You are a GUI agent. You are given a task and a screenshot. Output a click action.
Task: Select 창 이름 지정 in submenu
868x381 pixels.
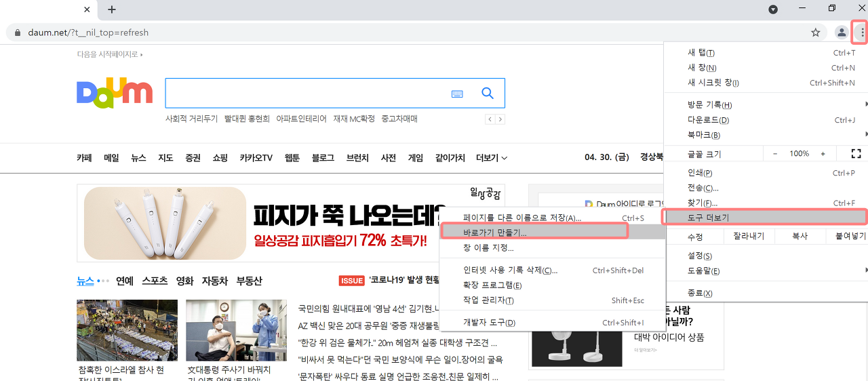(553, 247)
